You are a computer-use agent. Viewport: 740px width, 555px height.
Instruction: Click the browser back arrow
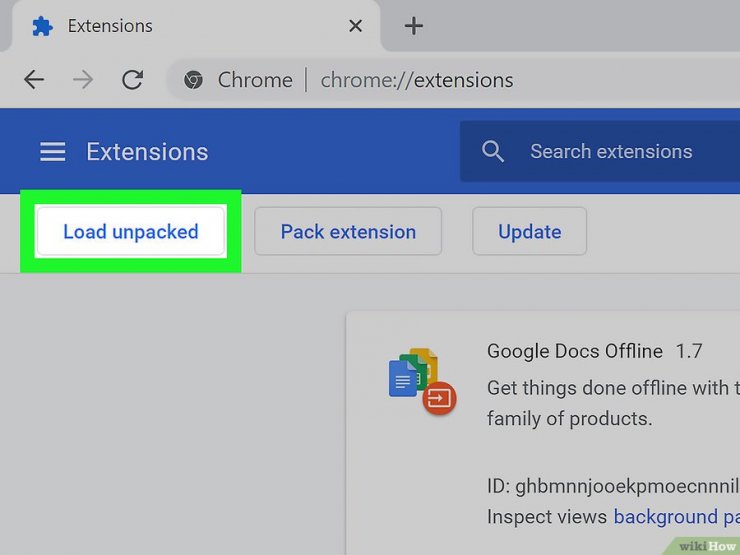click(34, 80)
